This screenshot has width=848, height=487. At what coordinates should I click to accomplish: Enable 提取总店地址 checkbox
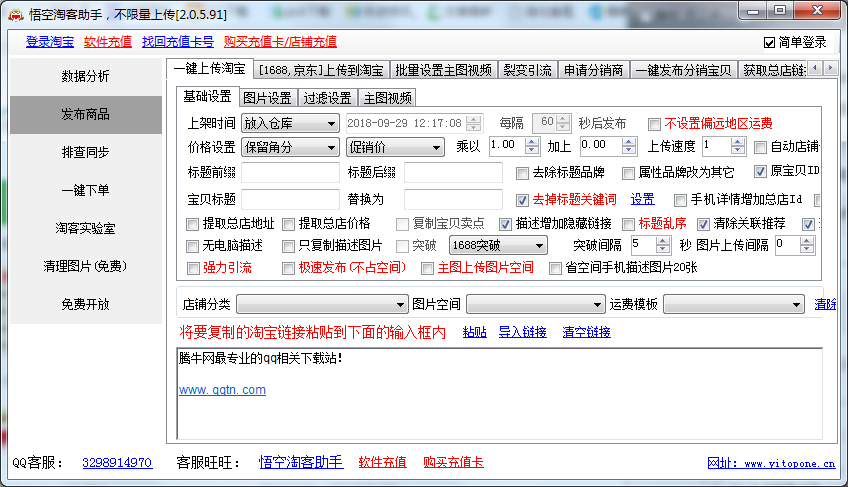point(192,224)
